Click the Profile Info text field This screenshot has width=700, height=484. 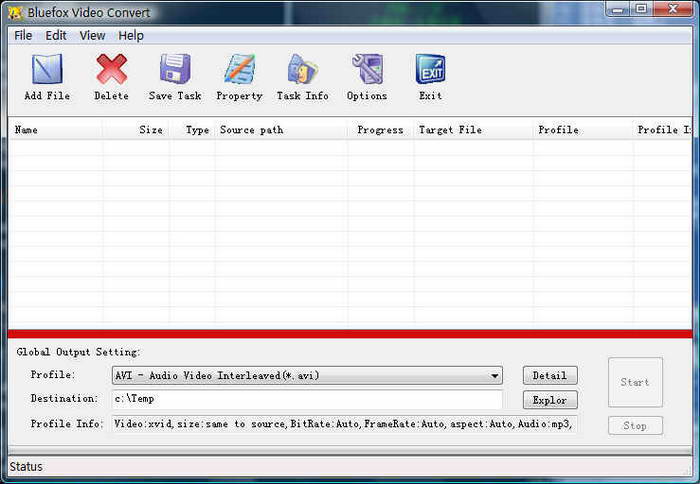click(x=344, y=424)
